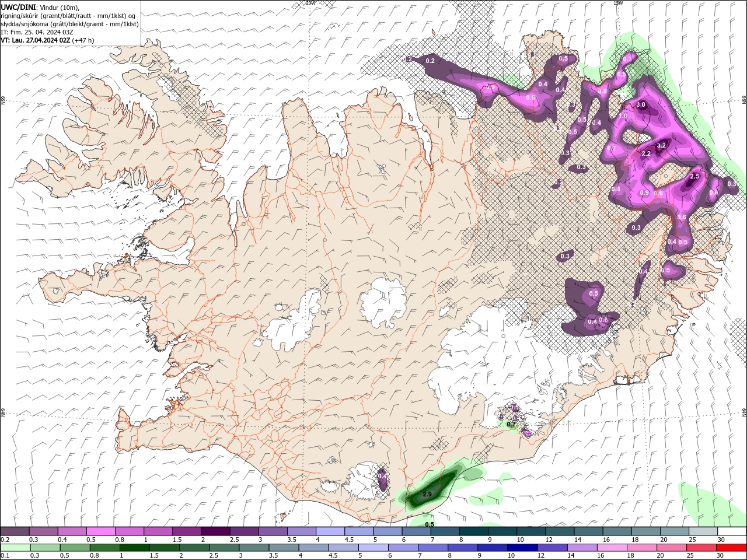This screenshot has width=747, height=560.
Task: Click the 2.5 snowfall value in the east
Action: click(x=694, y=176)
